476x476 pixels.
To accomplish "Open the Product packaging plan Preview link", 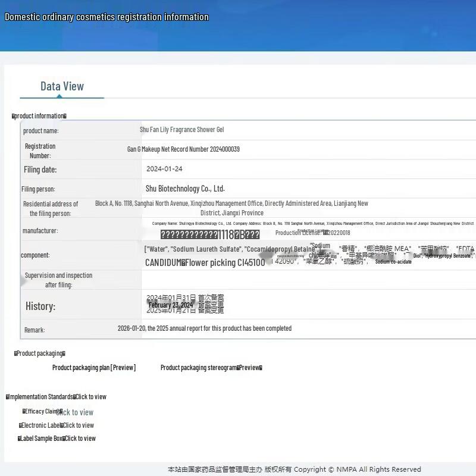I will 94,368.
